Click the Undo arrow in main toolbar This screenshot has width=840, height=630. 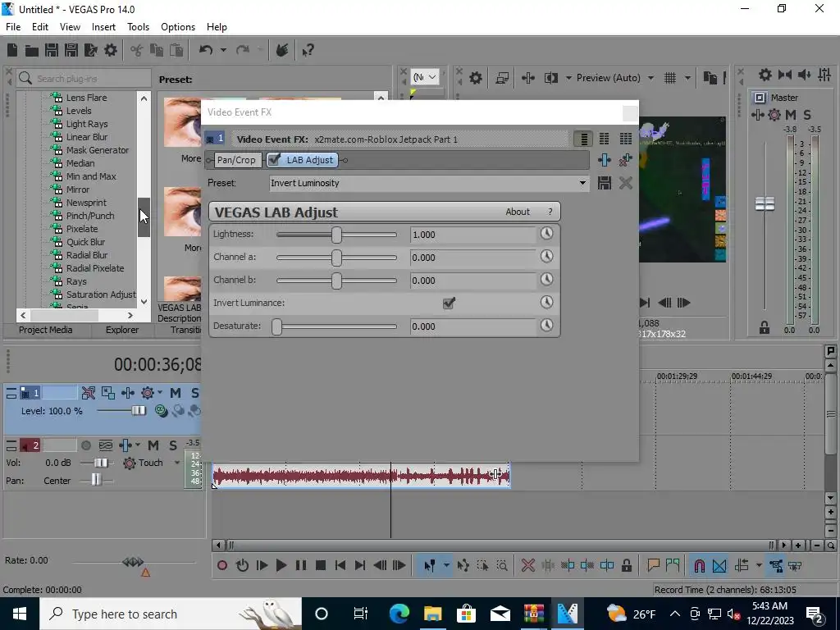206,50
